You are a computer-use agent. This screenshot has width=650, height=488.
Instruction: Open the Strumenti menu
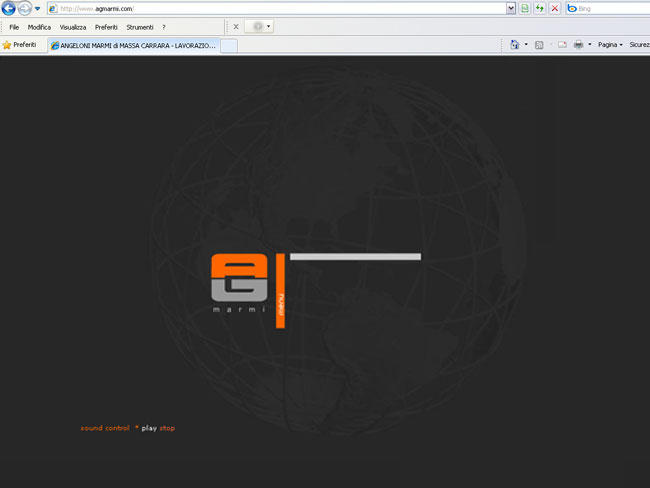[140, 27]
